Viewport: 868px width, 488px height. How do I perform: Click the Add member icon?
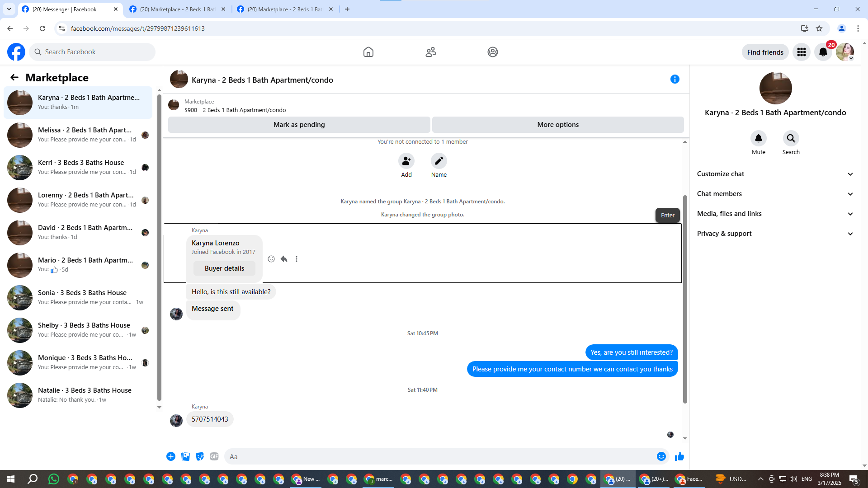coord(406,161)
